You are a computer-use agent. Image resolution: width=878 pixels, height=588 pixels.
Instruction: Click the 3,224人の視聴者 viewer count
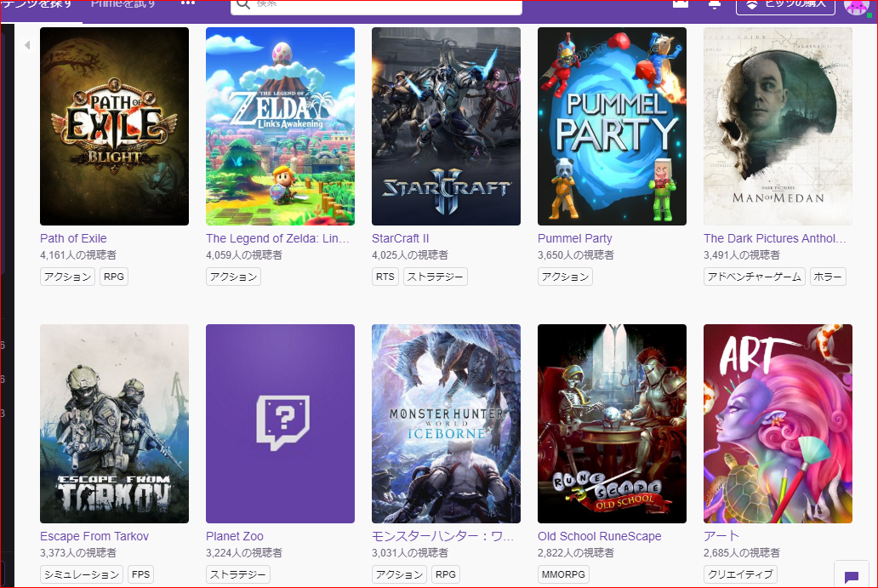click(244, 553)
